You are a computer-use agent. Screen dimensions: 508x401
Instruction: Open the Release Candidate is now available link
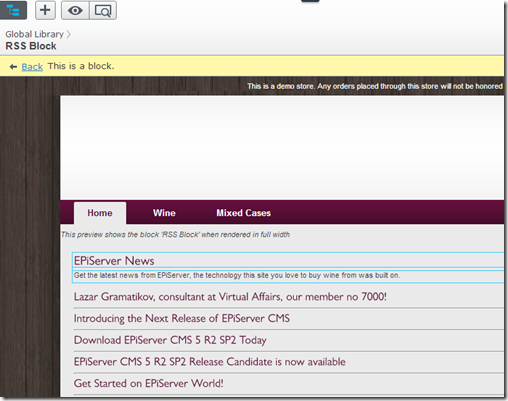(210, 362)
